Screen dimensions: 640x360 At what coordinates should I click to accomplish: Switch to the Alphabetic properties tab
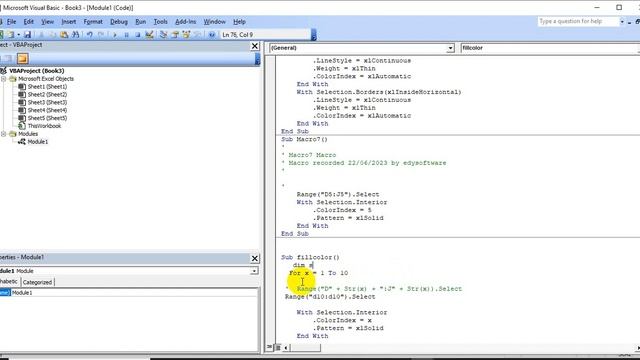click(x=9, y=282)
